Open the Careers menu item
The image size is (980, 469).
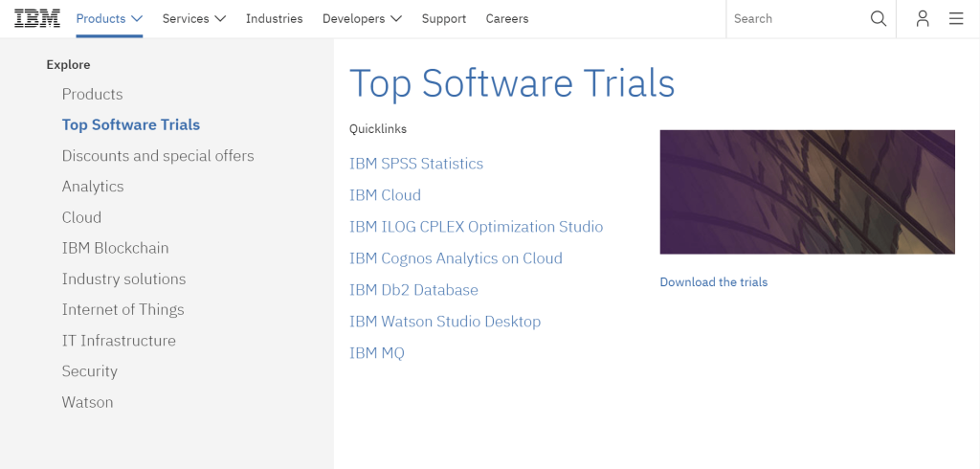(x=506, y=19)
